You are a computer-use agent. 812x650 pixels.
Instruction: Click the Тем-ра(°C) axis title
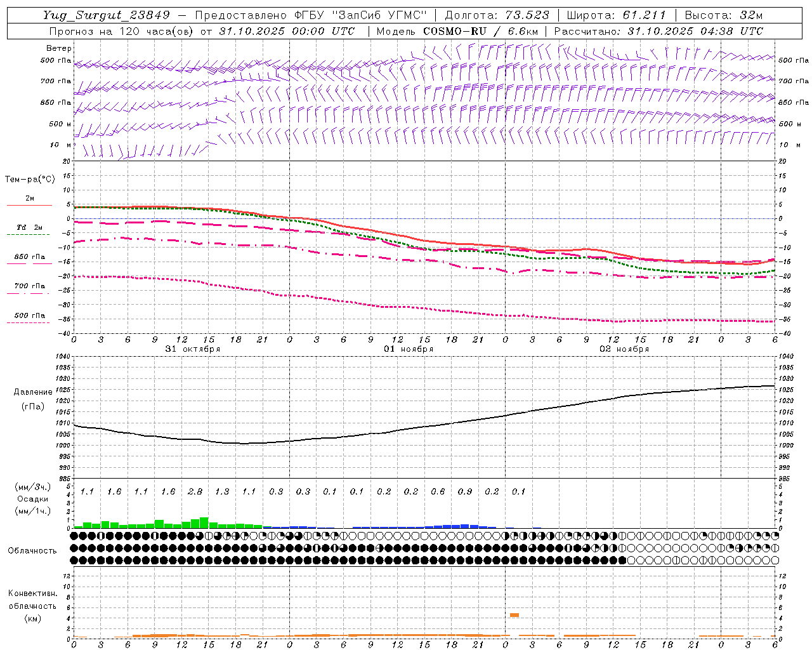[x=30, y=180]
